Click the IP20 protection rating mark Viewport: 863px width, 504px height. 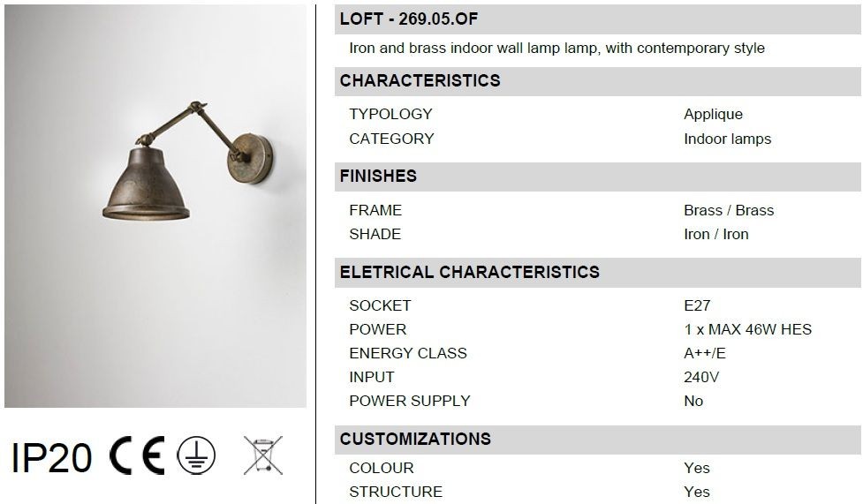click(x=51, y=457)
